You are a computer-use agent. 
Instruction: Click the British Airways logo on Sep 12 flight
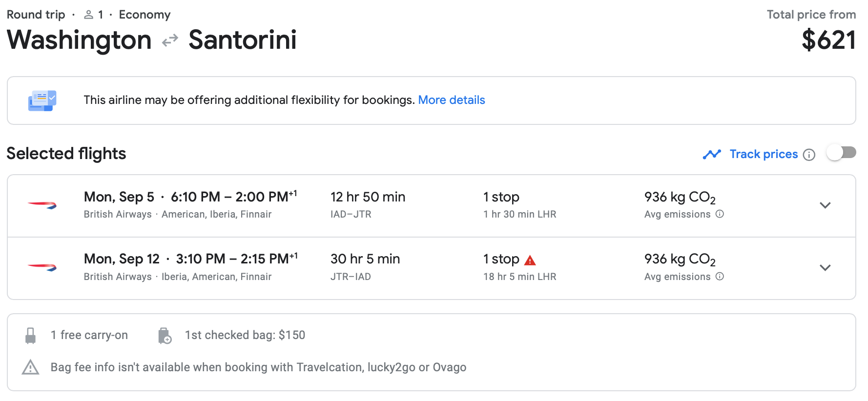(42, 267)
